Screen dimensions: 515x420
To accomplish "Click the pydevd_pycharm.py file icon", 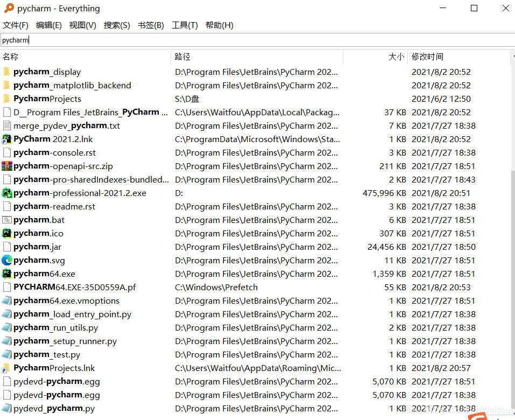I will pos(6,409).
